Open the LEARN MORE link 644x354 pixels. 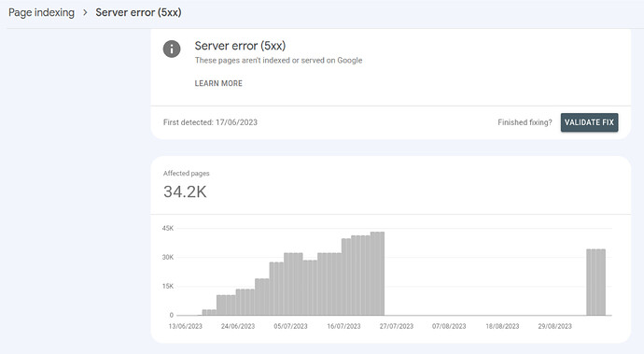coord(218,83)
